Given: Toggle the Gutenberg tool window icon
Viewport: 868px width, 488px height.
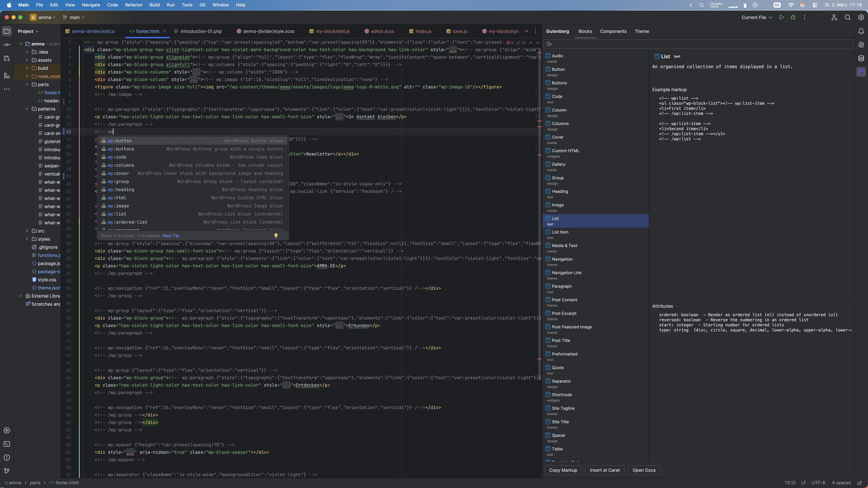Looking at the screenshot, I should click(x=861, y=72).
